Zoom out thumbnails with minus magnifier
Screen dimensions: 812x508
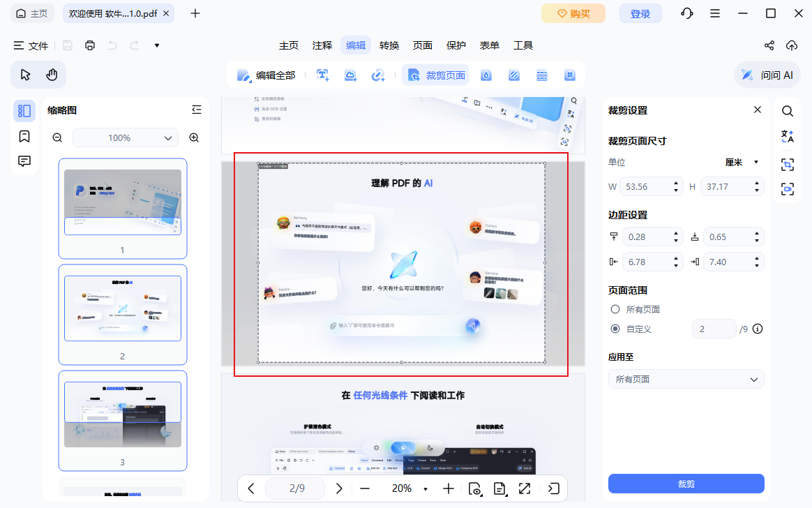(57, 137)
